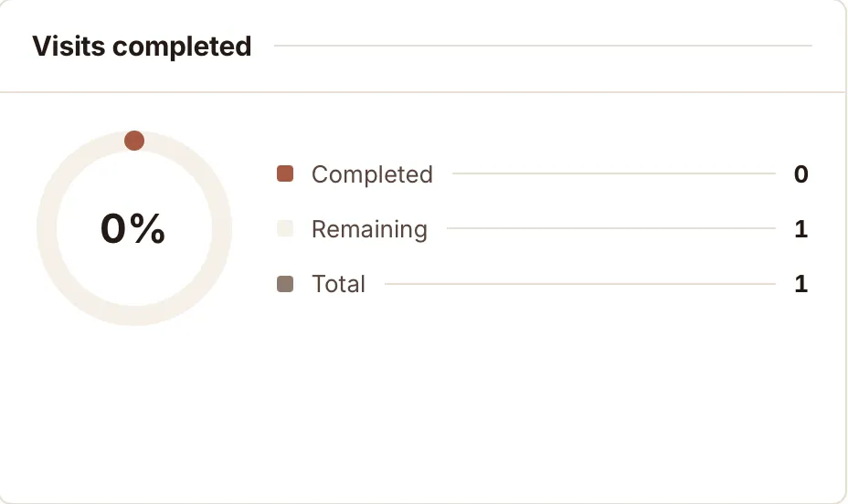The height and width of the screenshot is (504, 848).
Task: Click the beige donut progress ring
Action: click(47, 228)
